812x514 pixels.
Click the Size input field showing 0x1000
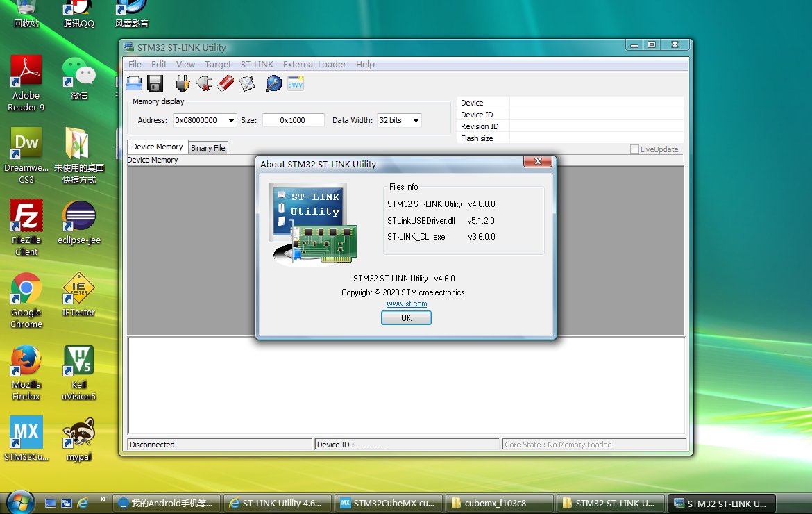(x=293, y=120)
